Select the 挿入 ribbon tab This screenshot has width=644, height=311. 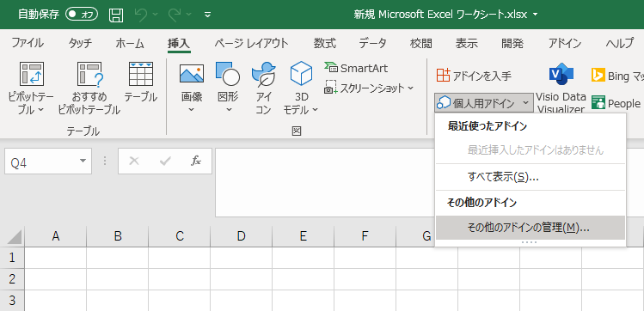pyautogui.click(x=179, y=44)
